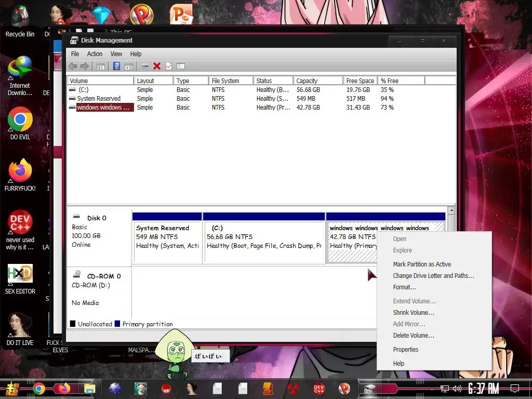This screenshot has height=399, width=532.
Task: Sort by the Layout column header
Action: pyautogui.click(x=154, y=81)
